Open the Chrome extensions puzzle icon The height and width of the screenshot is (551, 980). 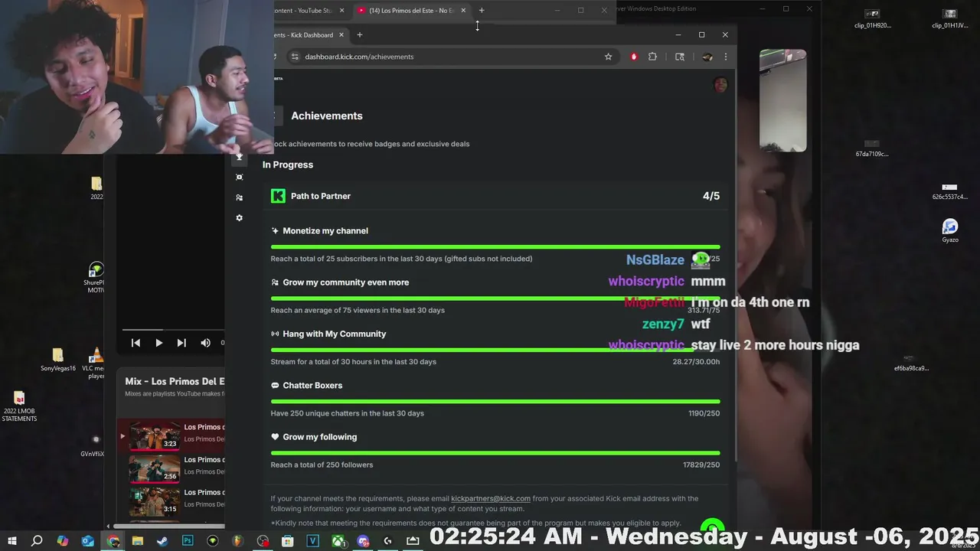pos(652,57)
